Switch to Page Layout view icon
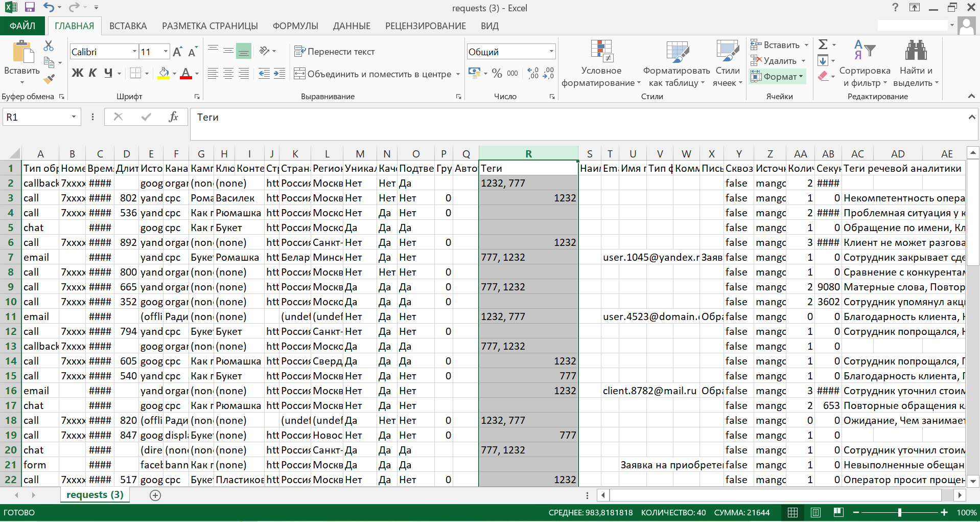The width and height of the screenshot is (980, 522). pyautogui.click(x=815, y=512)
